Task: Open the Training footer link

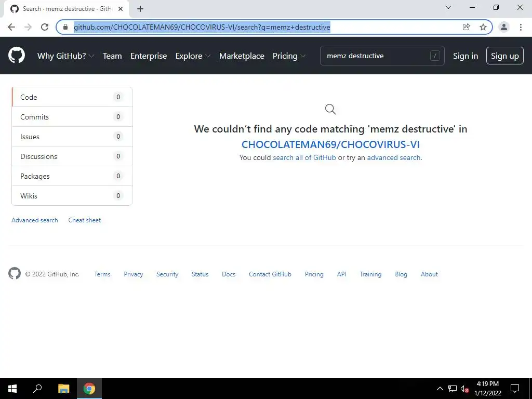Action: (370, 274)
